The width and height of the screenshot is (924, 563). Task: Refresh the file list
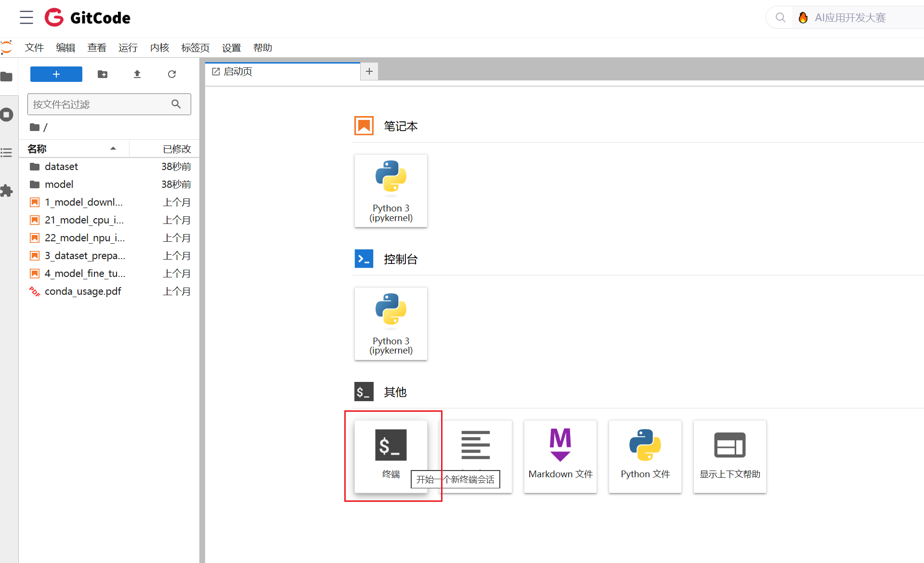(x=172, y=74)
